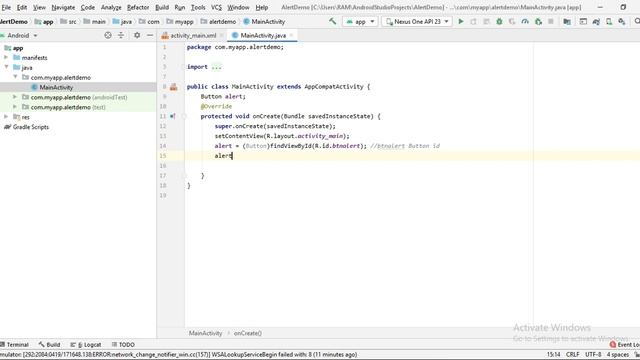Viewport: 640px width, 360px height.
Task: Click the override gutter icon on onCreate line
Action: pyautogui.click(x=173, y=116)
